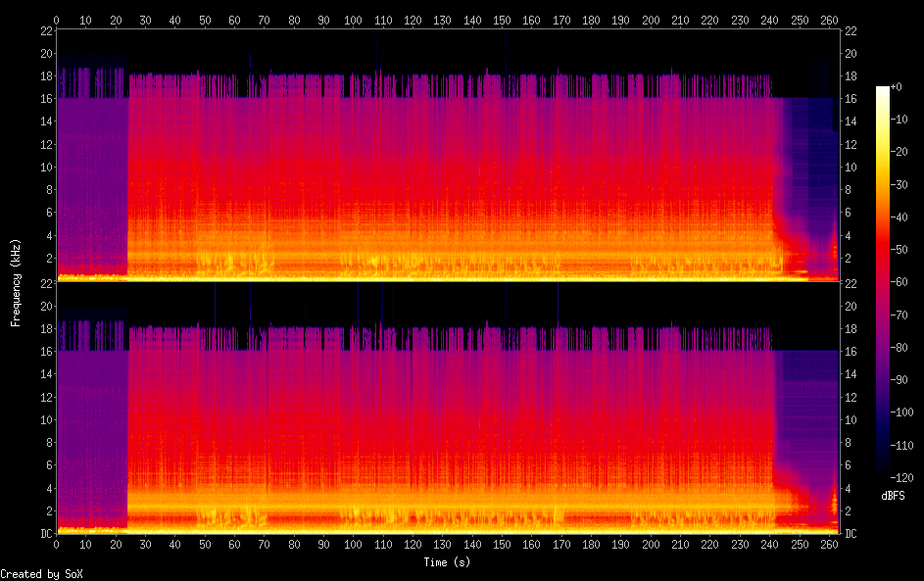This screenshot has width=924, height=581.
Task: Click the 50 tick on the top time axis
Action: coord(205,19)
